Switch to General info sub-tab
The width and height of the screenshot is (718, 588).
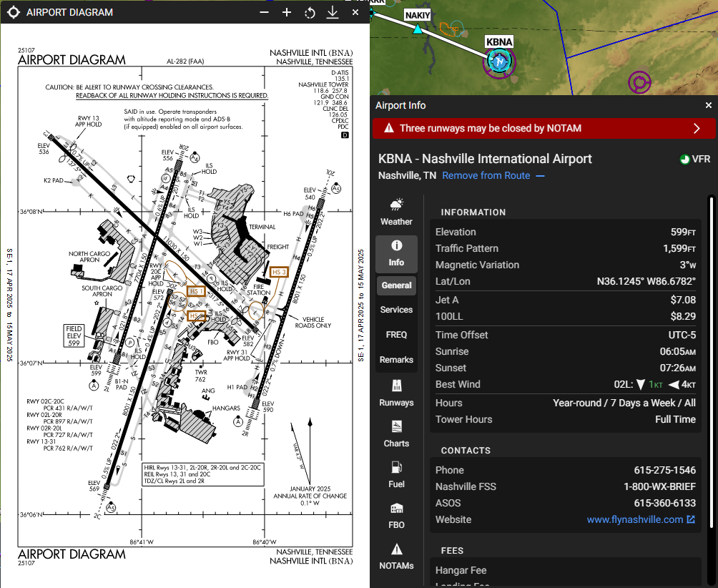tap(397, 285)
